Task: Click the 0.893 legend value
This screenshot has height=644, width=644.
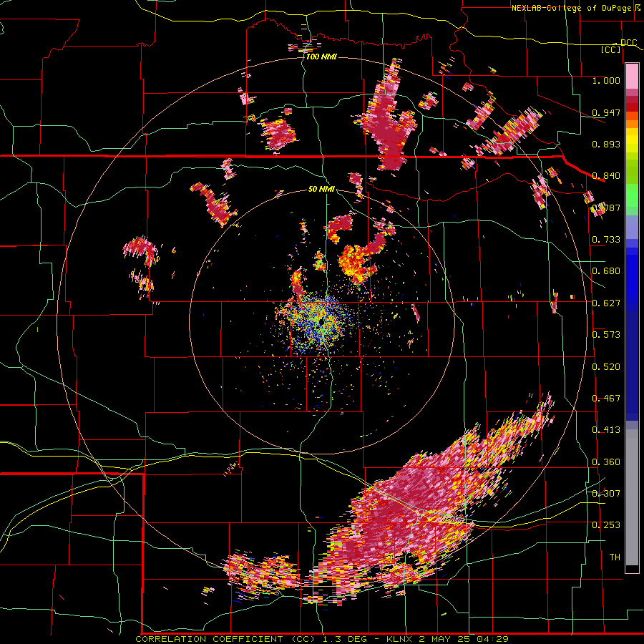Action: [606, 144]
